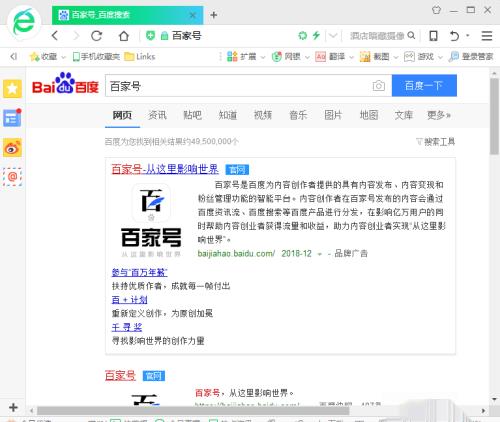Switch to the 资讯 search tab

coord(157,115)
